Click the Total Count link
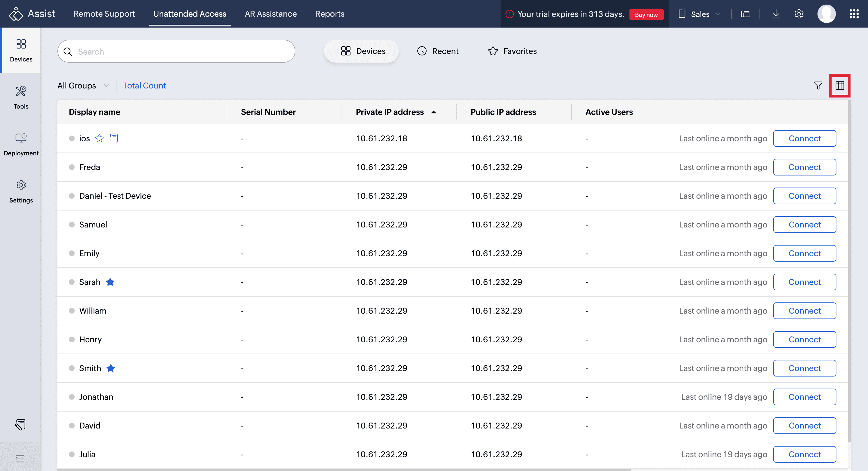 tap(144, 86)
